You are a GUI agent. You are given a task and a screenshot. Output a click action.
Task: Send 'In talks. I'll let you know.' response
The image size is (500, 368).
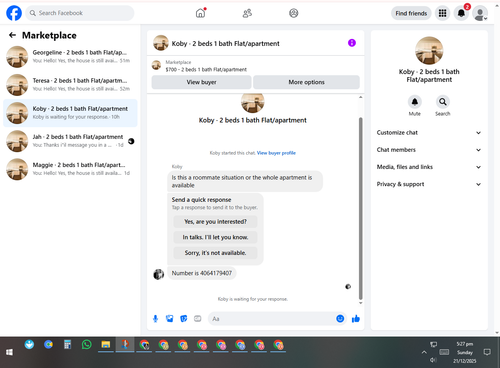[x=215, y=237]
